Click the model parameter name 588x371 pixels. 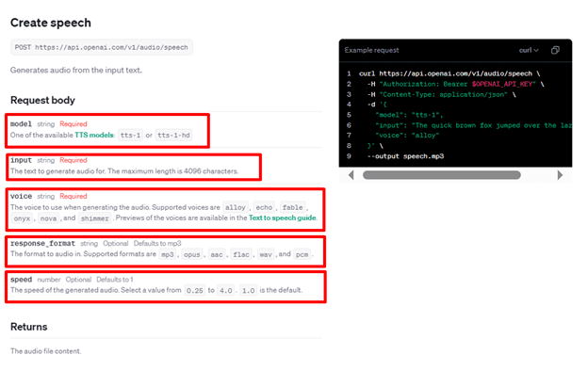pyautogui.click(x=21, y=123)
